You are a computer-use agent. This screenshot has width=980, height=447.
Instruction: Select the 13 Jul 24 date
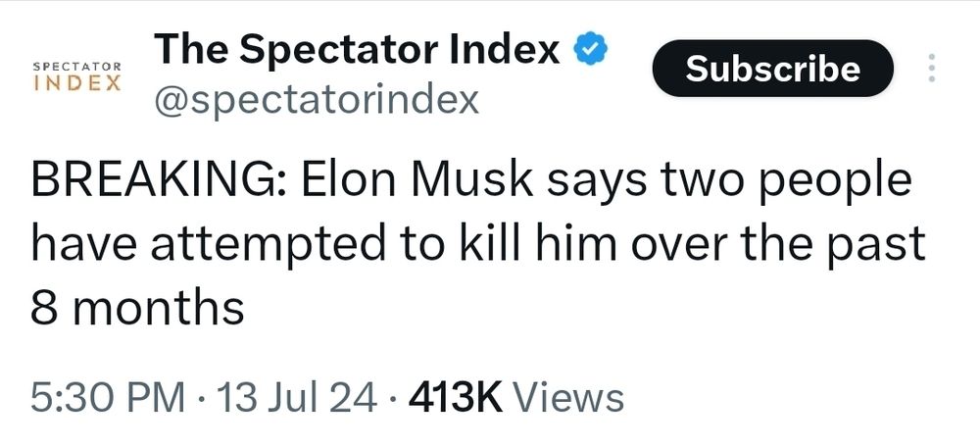point(297,398)
